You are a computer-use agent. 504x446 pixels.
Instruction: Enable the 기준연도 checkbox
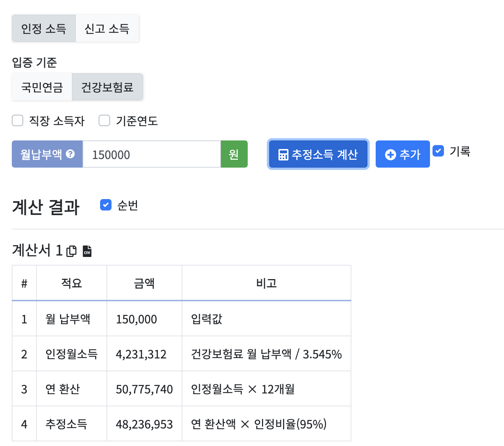104,121
